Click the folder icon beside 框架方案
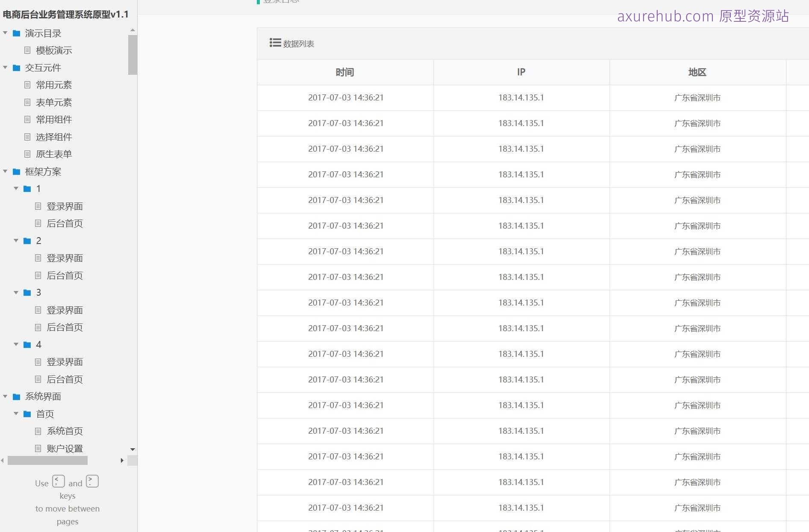Screen dimensions: 809x532 [16, 171]
